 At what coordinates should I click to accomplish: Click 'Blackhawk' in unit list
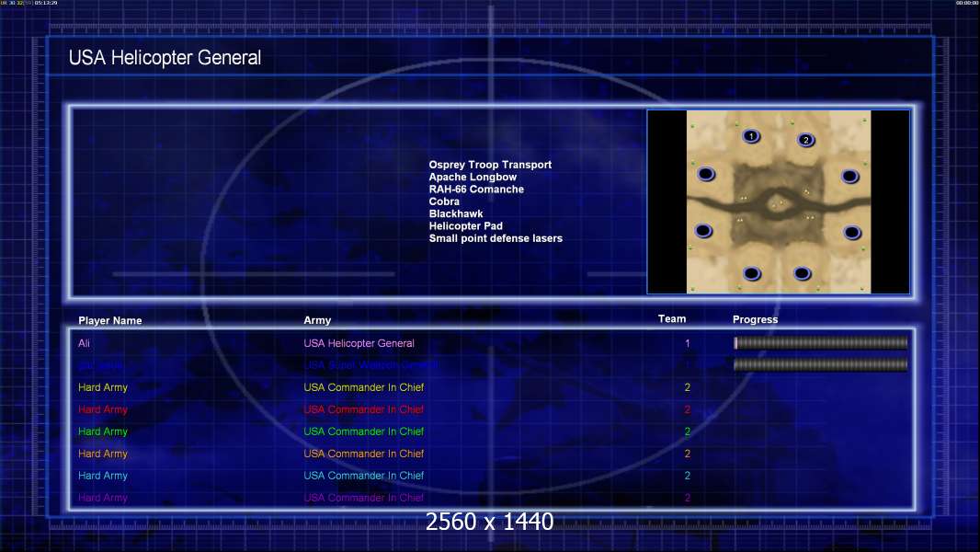[x=456, y=213]
